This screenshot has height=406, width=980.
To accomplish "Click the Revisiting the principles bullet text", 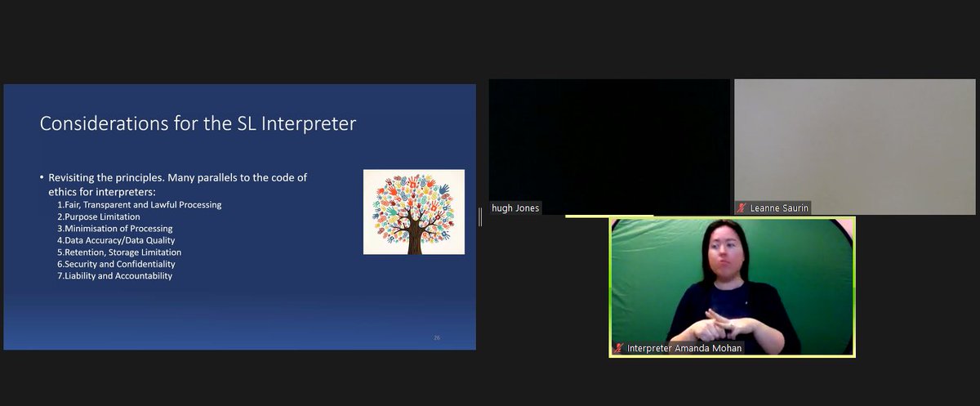I will [178, 184].
